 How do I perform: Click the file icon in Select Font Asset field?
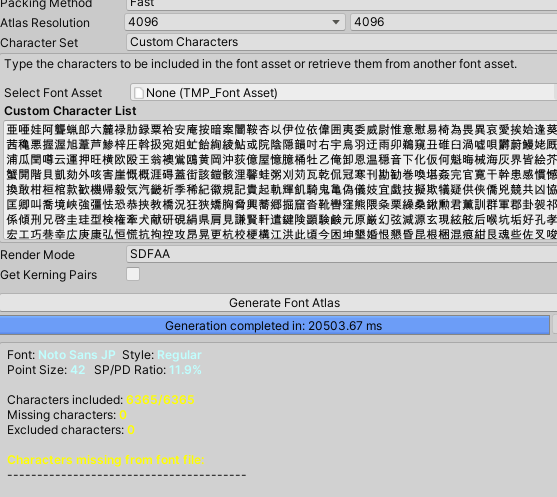click(139, 93)
